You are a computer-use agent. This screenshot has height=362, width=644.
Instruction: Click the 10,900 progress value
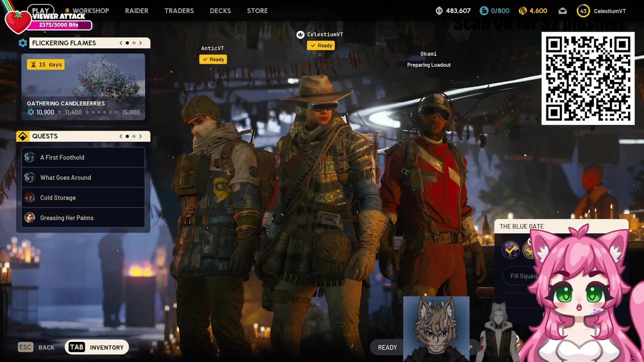(x=45, y=112)
